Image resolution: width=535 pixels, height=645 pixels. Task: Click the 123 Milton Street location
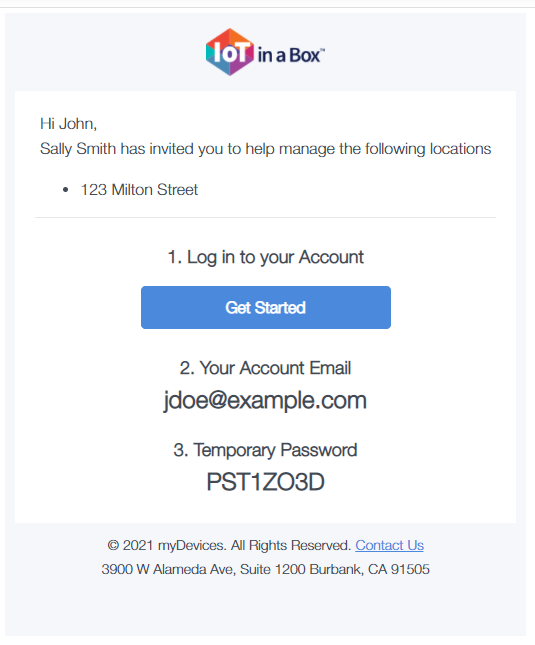(139, 190)
